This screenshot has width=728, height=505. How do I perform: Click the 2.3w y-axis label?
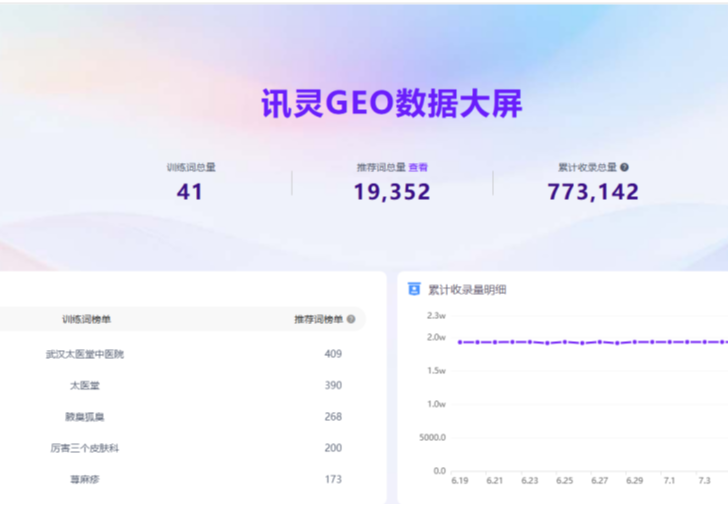(x=436, y=316)
